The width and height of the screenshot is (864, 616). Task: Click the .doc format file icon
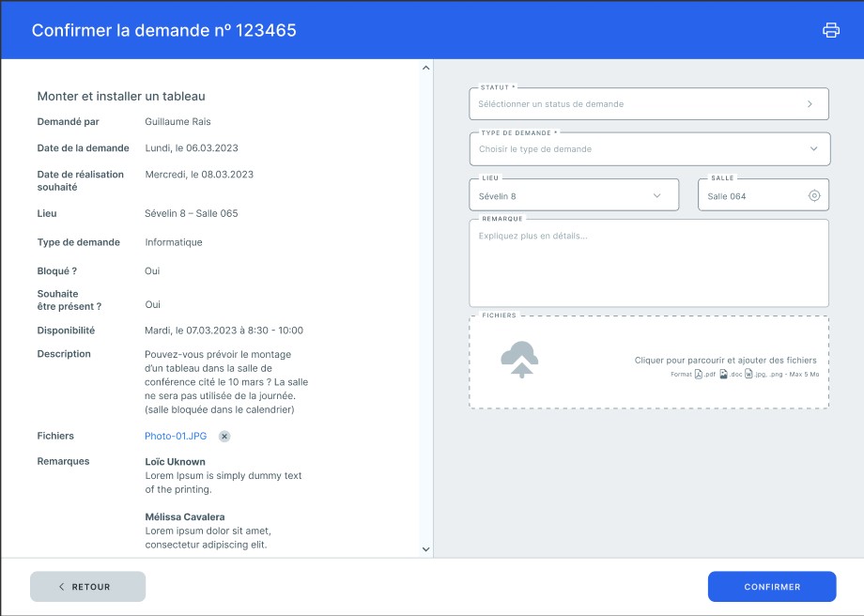click(724, 374)
